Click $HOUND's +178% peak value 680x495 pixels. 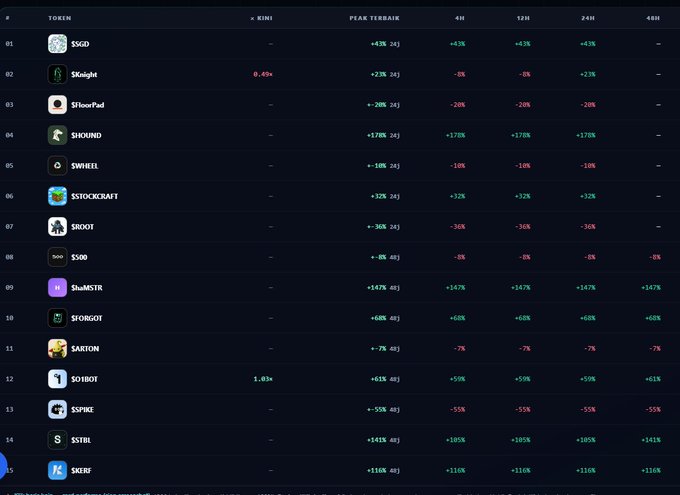[x=376, y=135]
